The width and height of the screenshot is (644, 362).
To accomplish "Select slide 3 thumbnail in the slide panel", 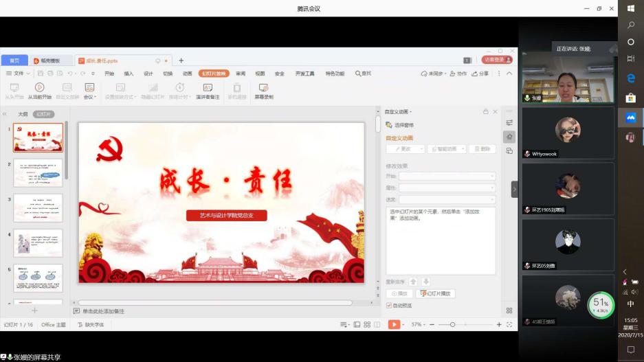I will (x=38, y=207).
